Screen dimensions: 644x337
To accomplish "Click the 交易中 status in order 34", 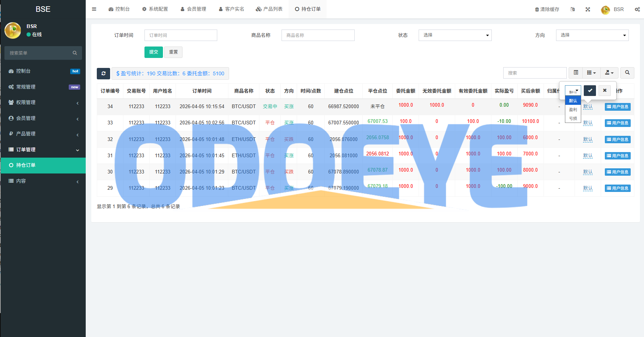I will (270, 106).
